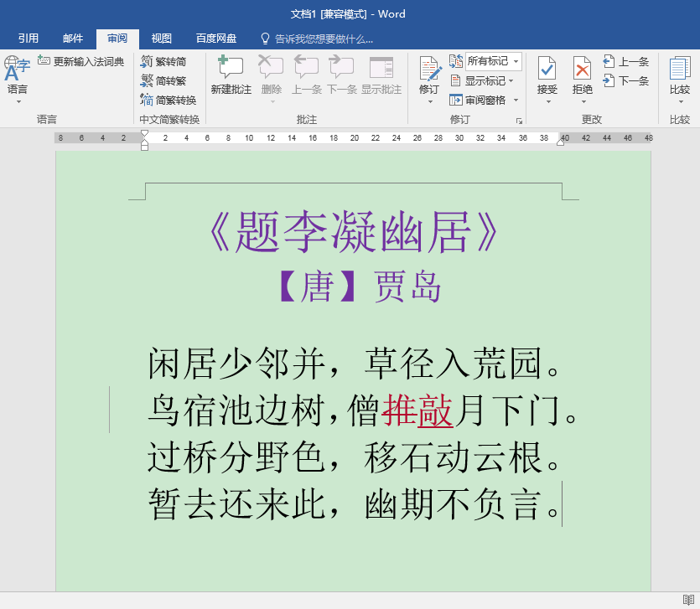
Task: Insert a new comment (新建批注)
Action: pos(231,75)
